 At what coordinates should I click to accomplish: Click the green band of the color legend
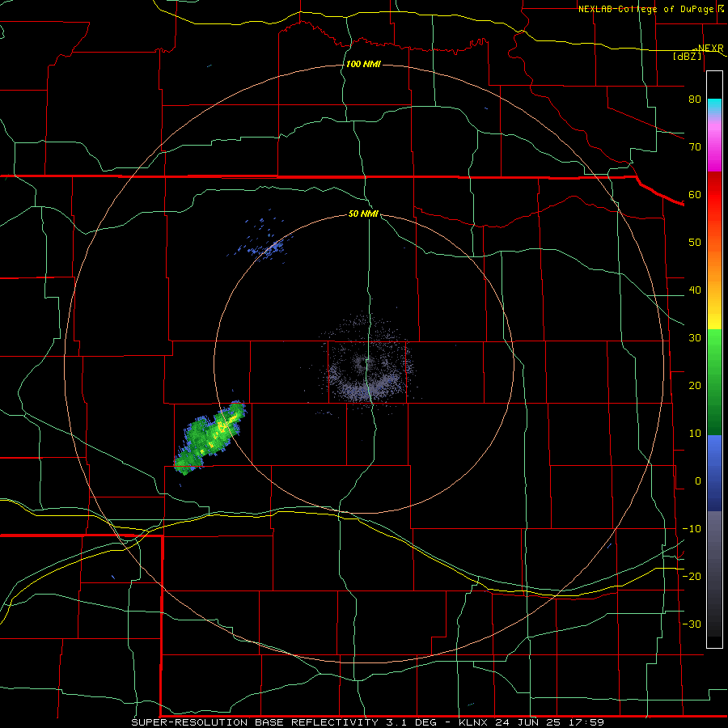click(x=714, y=382)
